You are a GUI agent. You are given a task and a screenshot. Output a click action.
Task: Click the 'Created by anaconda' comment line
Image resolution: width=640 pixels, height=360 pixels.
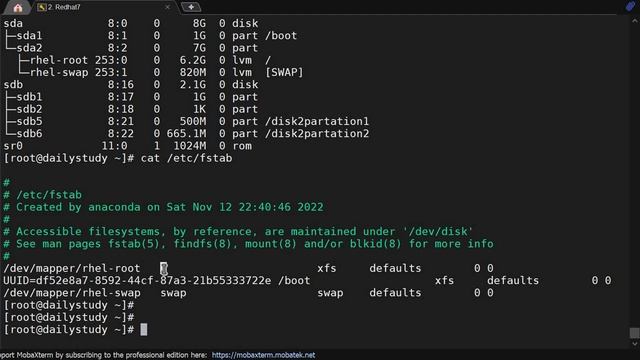[163, 207]
